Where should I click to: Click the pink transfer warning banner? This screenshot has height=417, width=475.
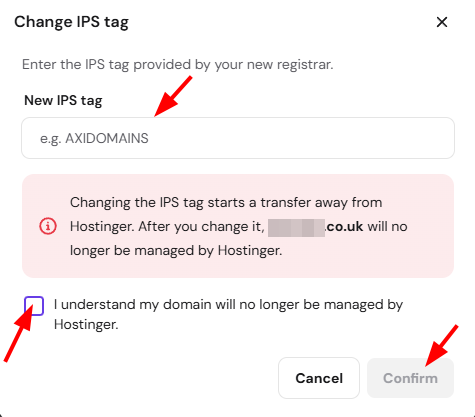pyautogui.click(x=238, y=226)
